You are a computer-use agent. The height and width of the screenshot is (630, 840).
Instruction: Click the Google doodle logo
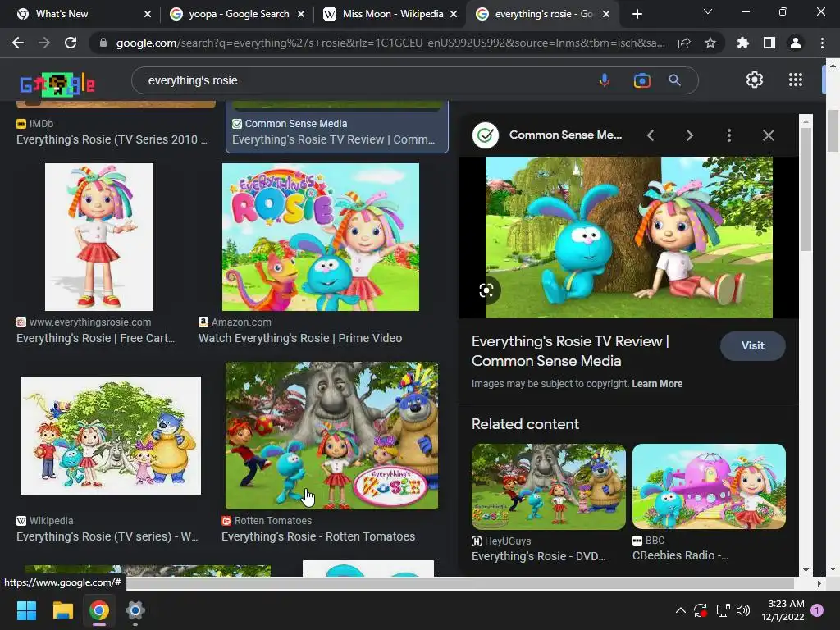(57, 84)
